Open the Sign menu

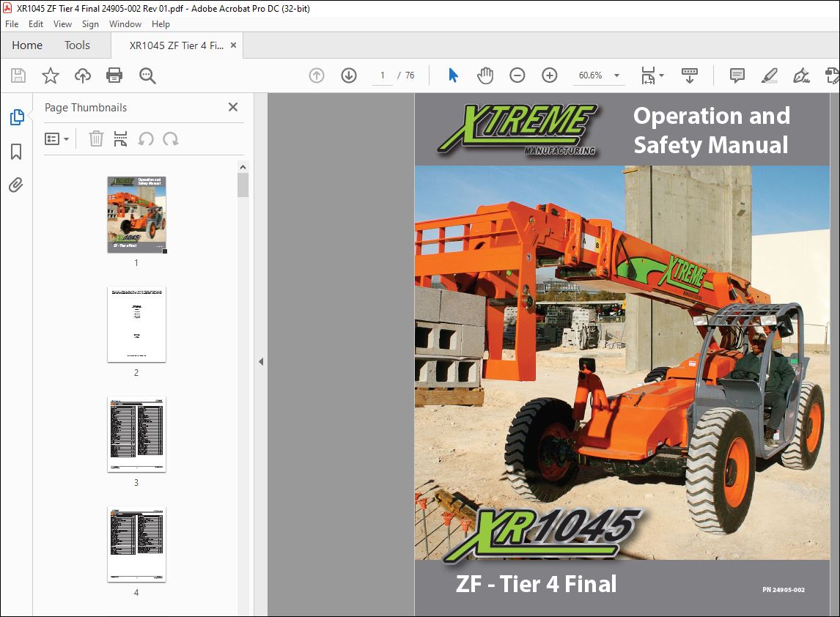[x=90, y=24]
